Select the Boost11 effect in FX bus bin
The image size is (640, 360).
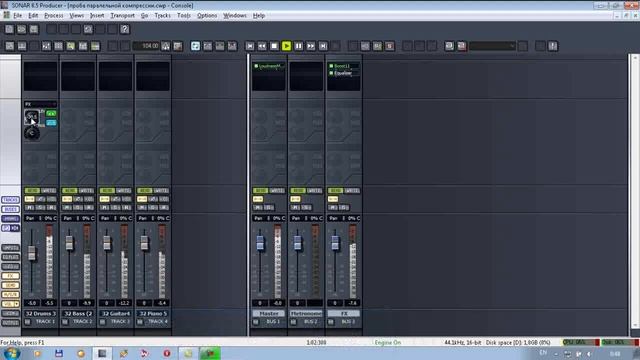pyautogui.click(x=342, y=66)
